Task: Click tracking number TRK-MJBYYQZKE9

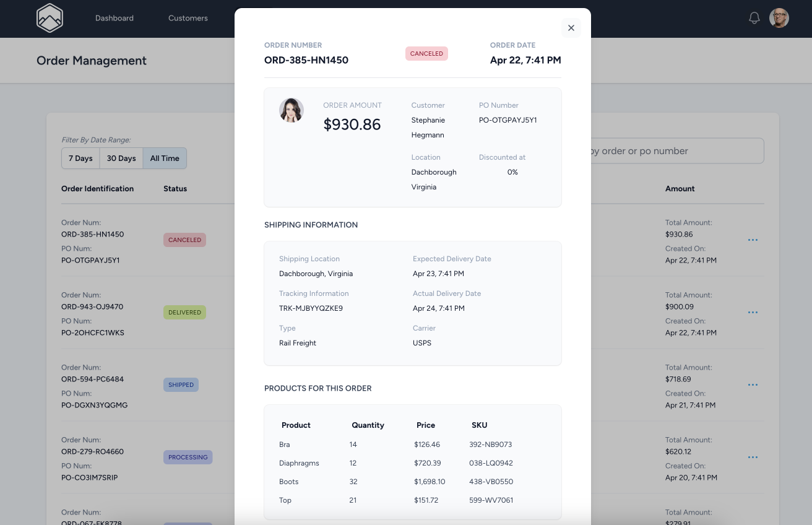Action: tap(311, 308)
